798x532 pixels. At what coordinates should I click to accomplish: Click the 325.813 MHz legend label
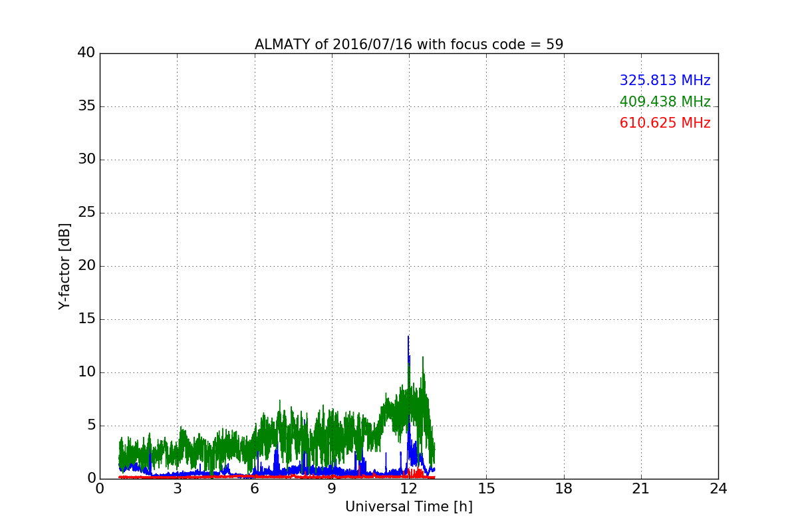point(665,80)
